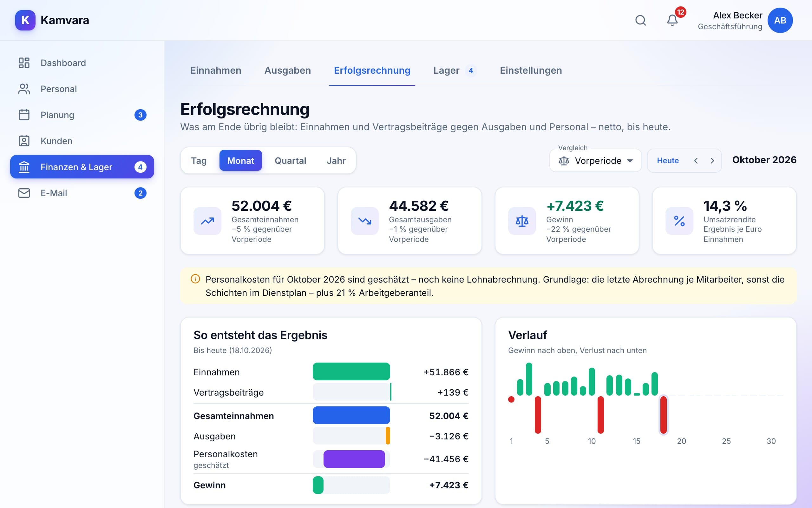Click the Heute button
This screenshot has width=812, height=508.
coord(668,161)
